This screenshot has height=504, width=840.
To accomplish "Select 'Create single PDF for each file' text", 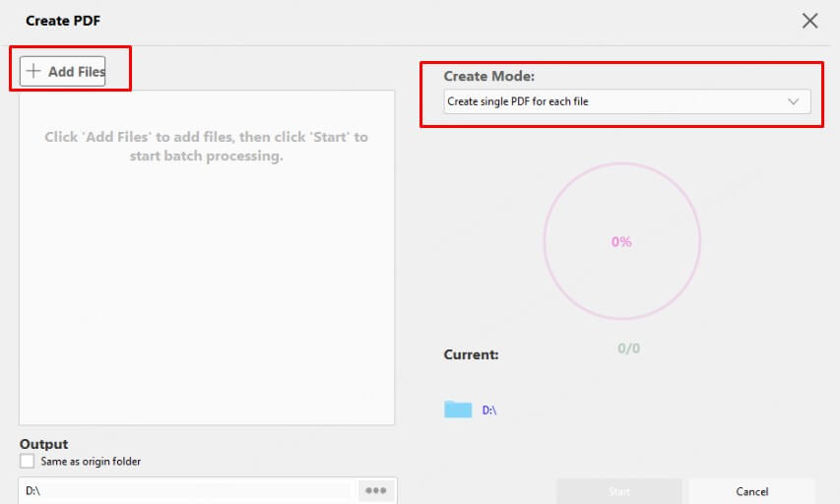I will (518, 101).
